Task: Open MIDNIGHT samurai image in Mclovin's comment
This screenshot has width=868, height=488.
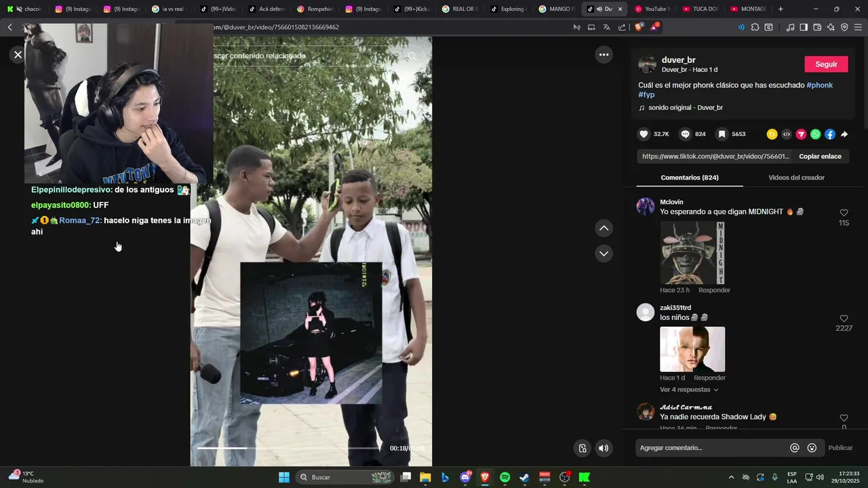Action: tap(692, 253)
